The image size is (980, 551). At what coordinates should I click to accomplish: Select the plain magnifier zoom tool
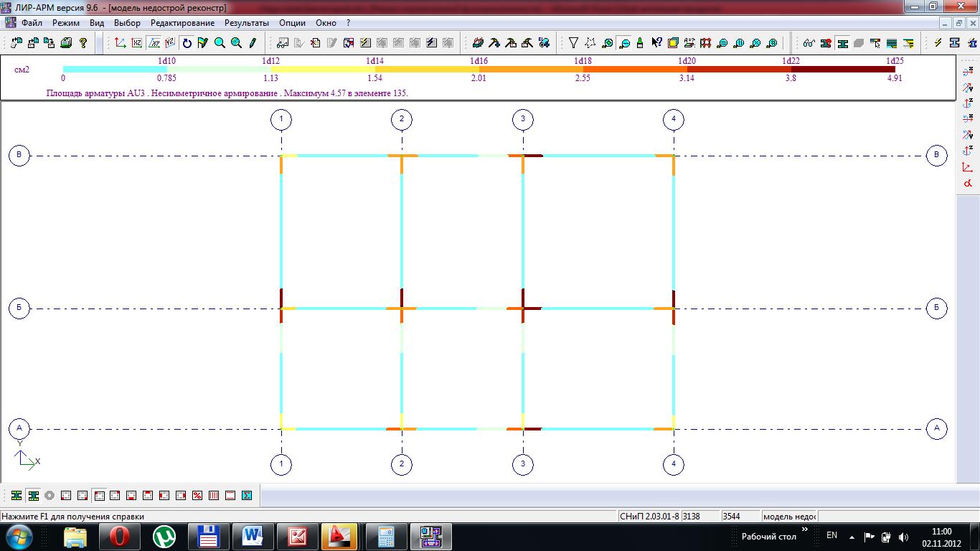[220, 42]
